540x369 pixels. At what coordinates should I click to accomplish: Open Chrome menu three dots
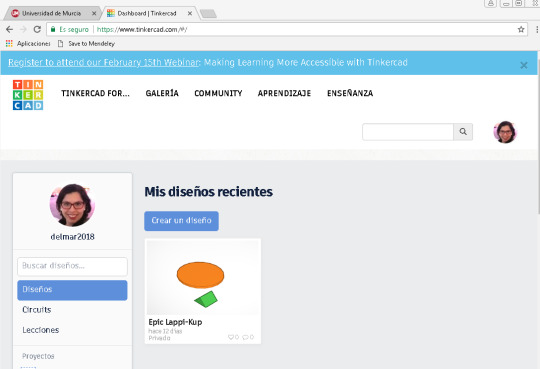pyautogui.click(x=537, y=30)
